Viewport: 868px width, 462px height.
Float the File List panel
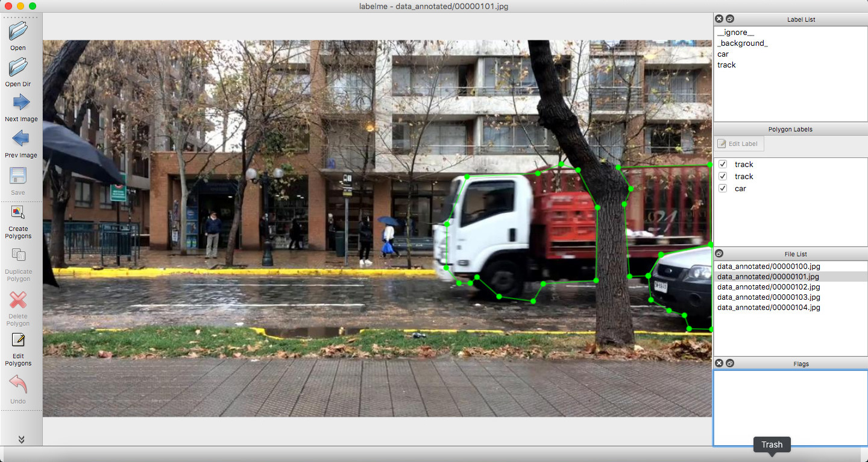(x=719, y=254)
